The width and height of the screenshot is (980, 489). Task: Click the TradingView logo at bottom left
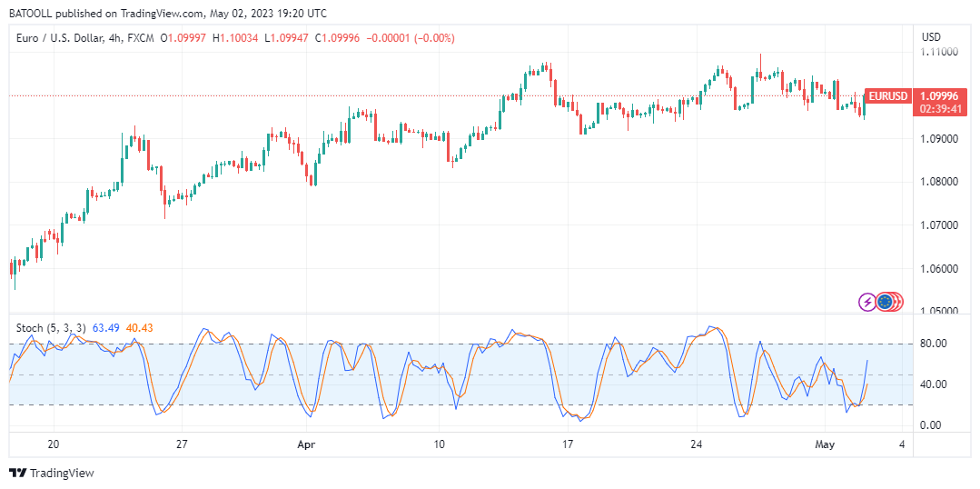pos(51,473)
